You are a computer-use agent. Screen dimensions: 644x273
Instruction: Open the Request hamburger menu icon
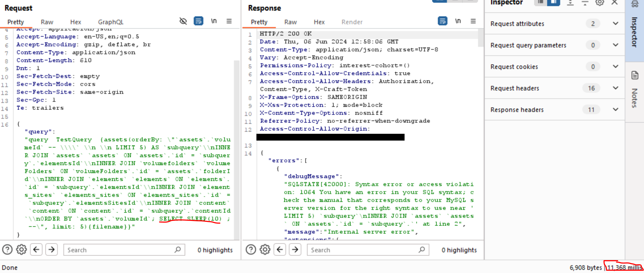tap(229, 21)
